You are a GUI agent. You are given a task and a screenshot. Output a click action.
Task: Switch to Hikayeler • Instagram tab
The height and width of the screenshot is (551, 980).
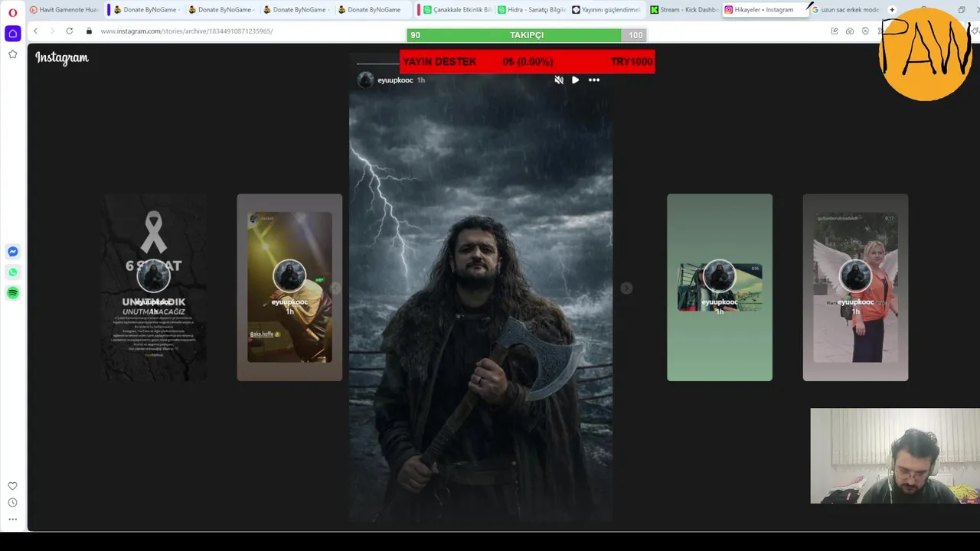(x=764, y=10)
